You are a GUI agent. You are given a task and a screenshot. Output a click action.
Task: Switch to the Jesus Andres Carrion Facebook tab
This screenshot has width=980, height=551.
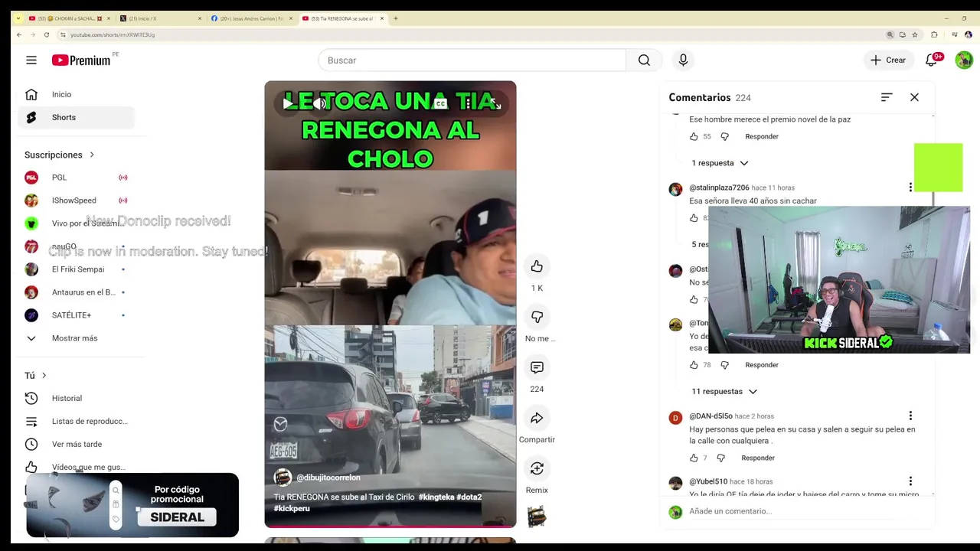click(250, 18)
